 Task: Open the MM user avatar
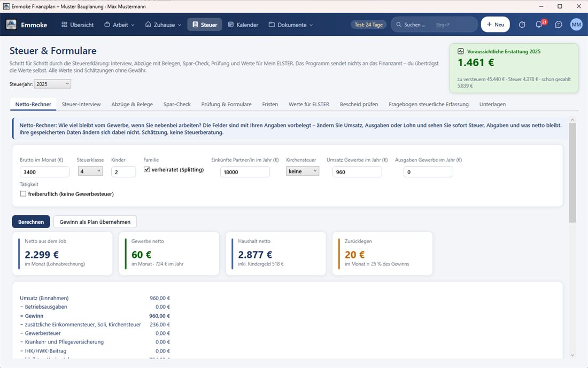point(576,25)
